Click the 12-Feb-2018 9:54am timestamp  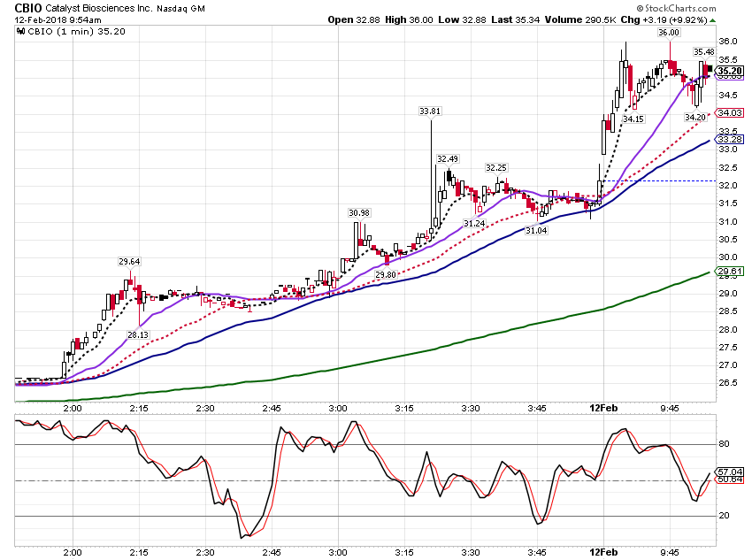coord(58,19)
